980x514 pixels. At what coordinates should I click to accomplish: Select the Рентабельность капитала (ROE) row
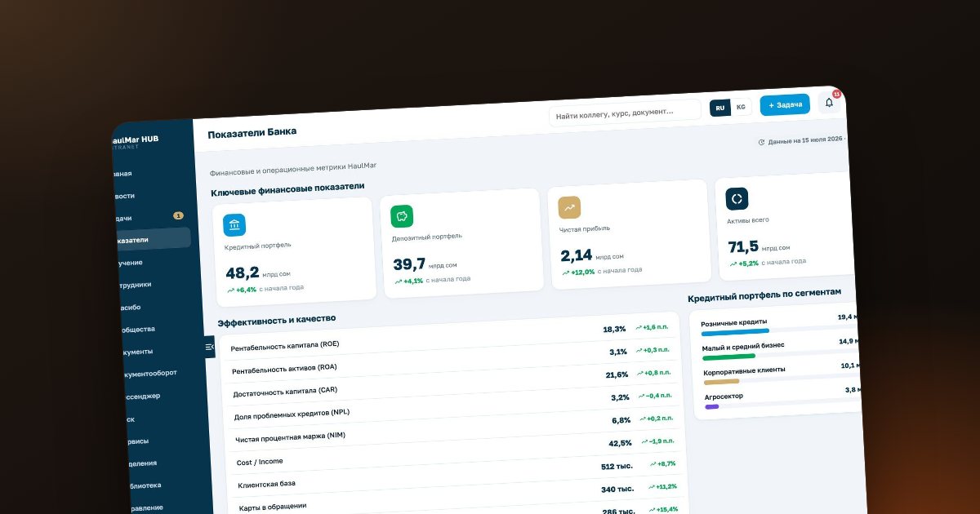tap(450, 338)
